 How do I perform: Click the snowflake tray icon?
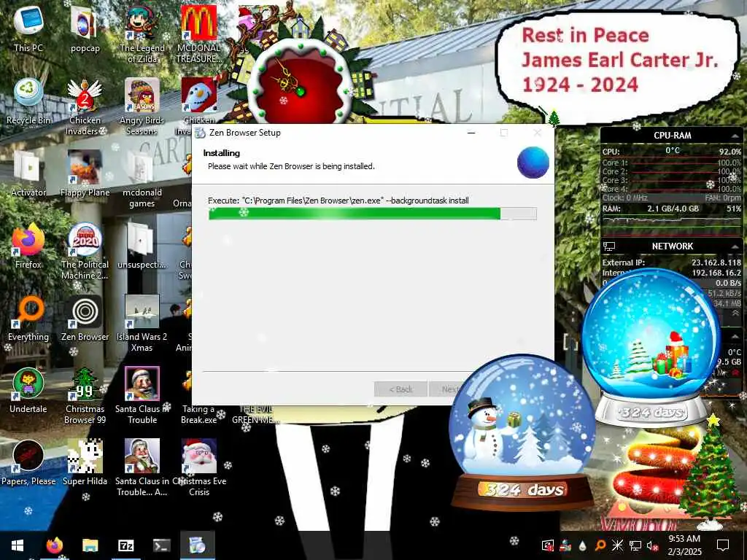617,545
